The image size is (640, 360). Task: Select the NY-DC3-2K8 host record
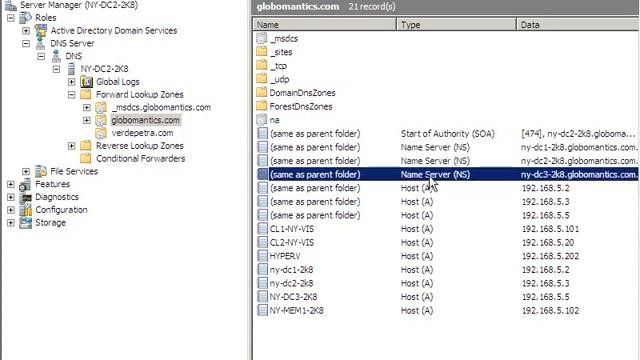pyautogui.click(x=447, y=297)
